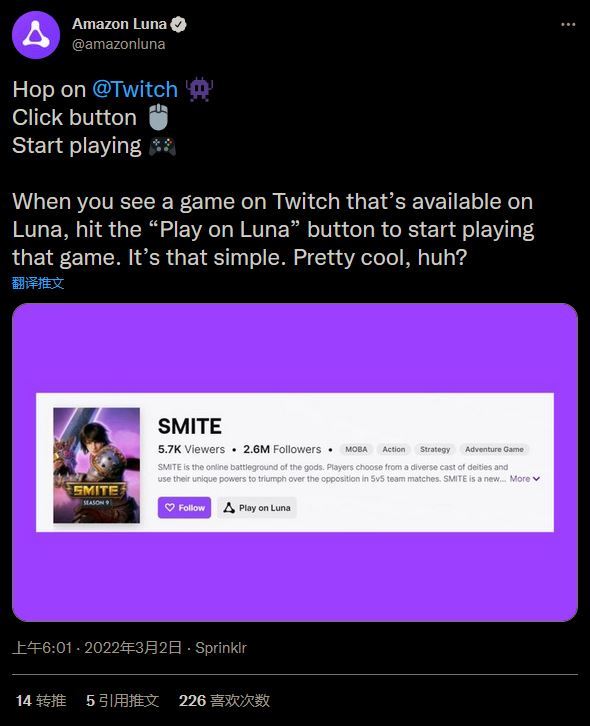Open the Sprinklr source link
Image resolution: width=590 pixels, height=726 pixels.
(x=221, y=648)
